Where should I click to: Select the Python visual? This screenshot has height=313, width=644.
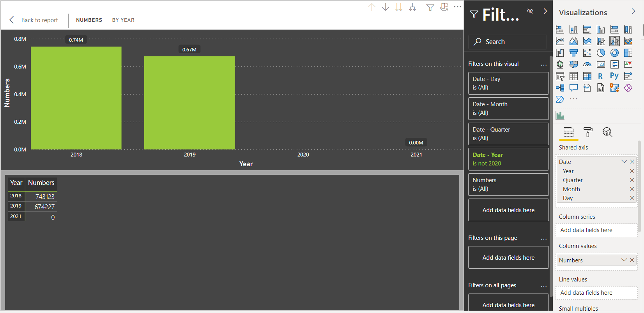pyautogui.click(x=614, y=76)
